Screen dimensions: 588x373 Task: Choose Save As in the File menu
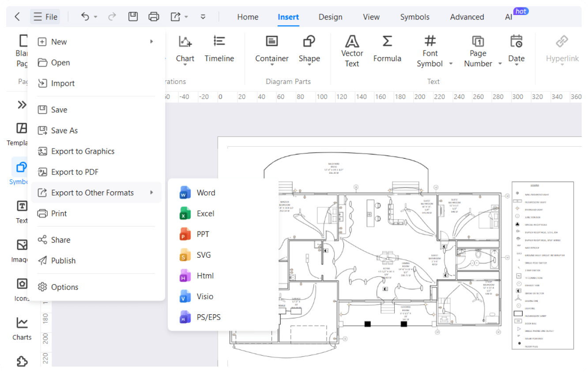coord(96,130)
